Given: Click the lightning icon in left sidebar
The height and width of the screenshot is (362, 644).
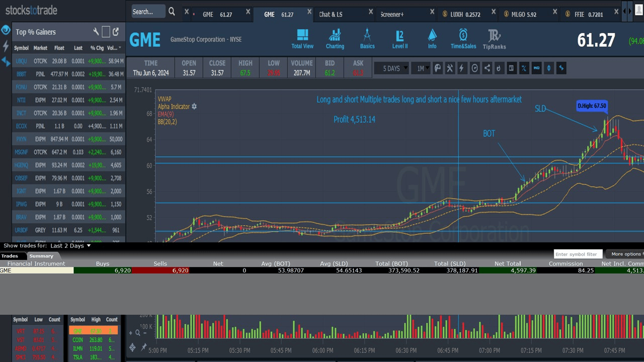Looking at the screenshot, I should 6,46.
